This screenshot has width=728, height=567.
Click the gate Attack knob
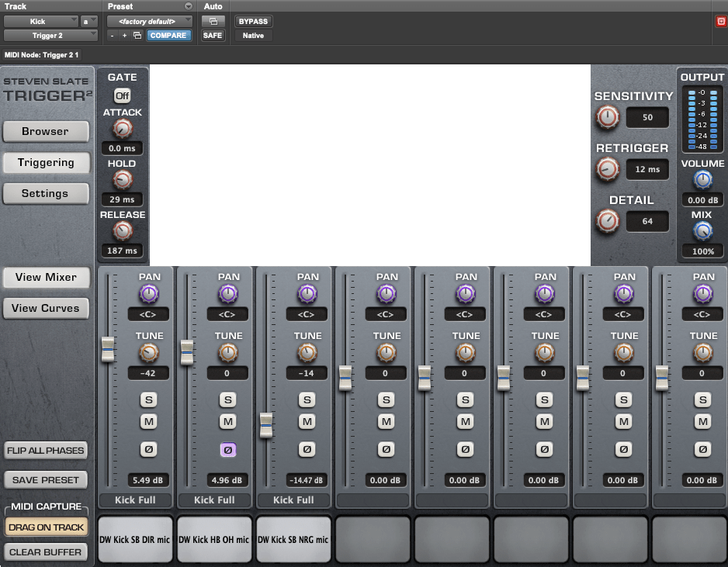123,129
